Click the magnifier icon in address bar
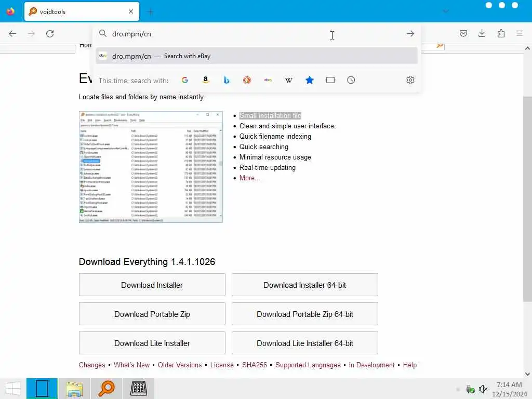Screen dimensions: 532x399 [x=102, y=33]
